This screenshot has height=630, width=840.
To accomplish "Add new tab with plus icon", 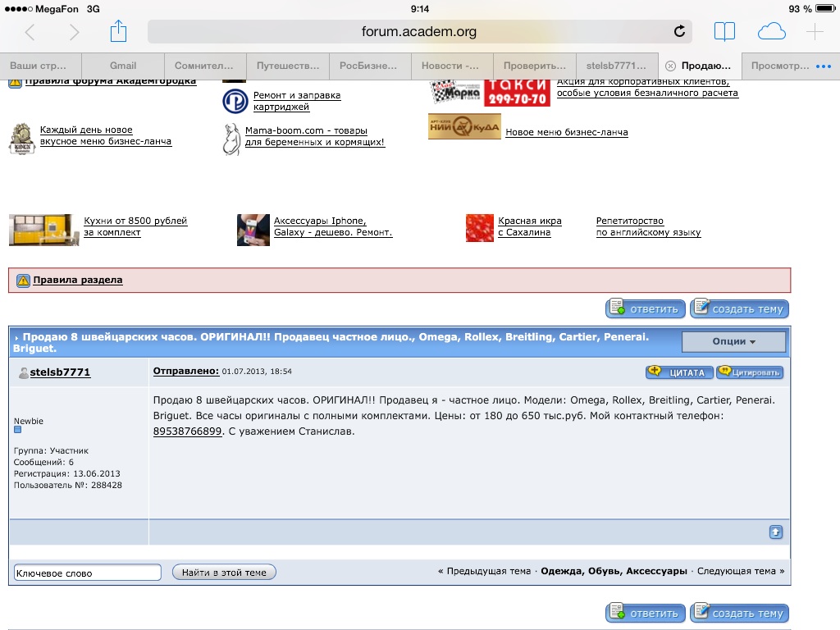I will (x=814, y=32).
